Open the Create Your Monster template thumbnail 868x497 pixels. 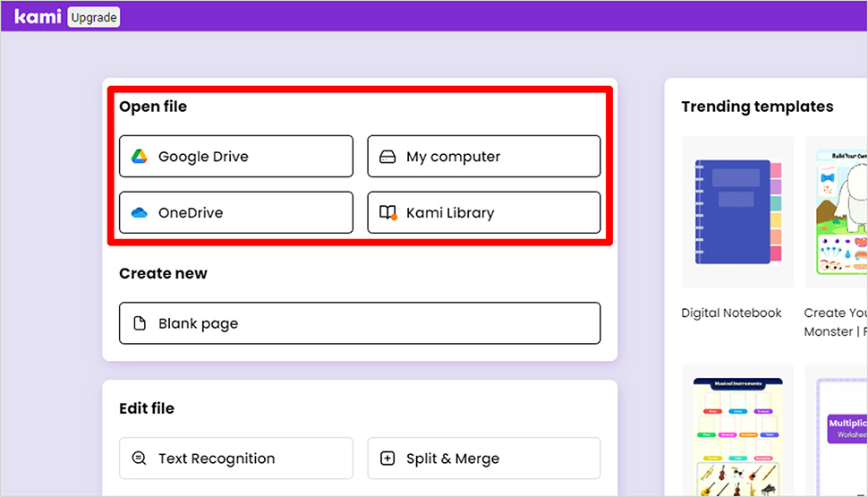[x=837, y=211]
